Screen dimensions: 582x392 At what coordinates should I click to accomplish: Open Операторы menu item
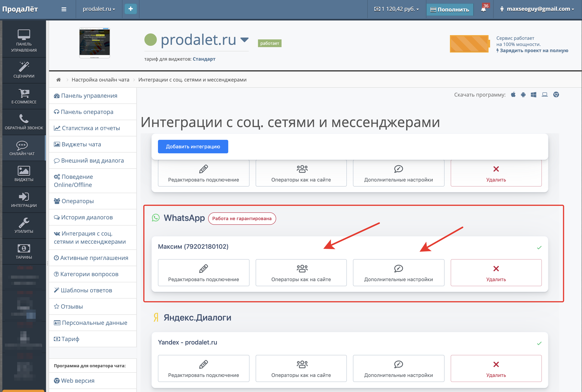pos(92,201)
